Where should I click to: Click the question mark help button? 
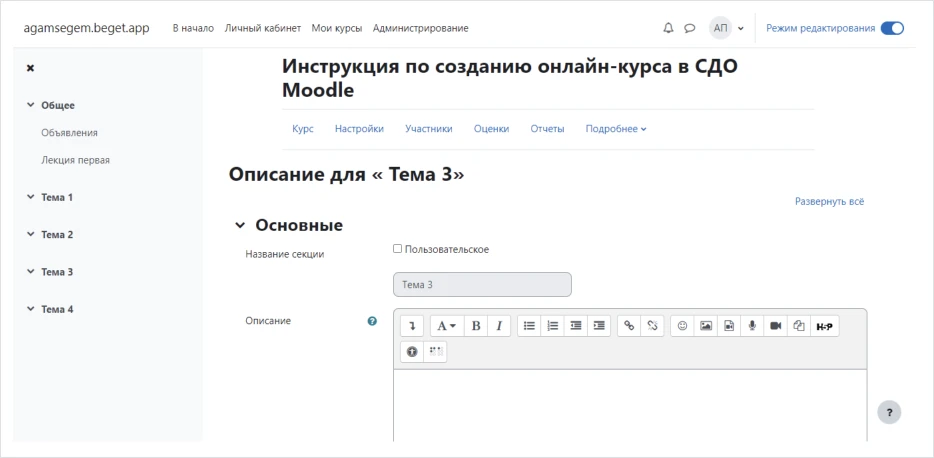click(x=889, y=412)
